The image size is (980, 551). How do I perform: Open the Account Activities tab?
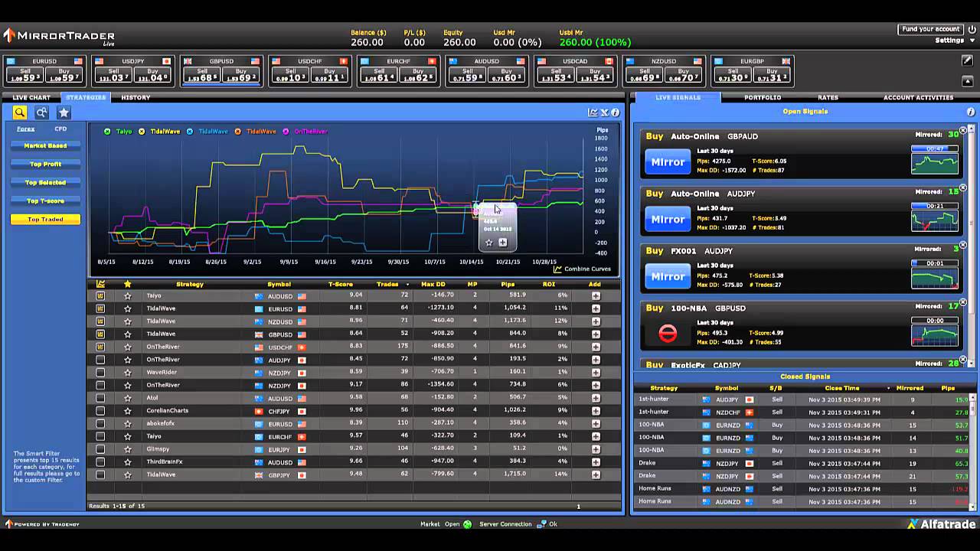click(x=918, y=97)
